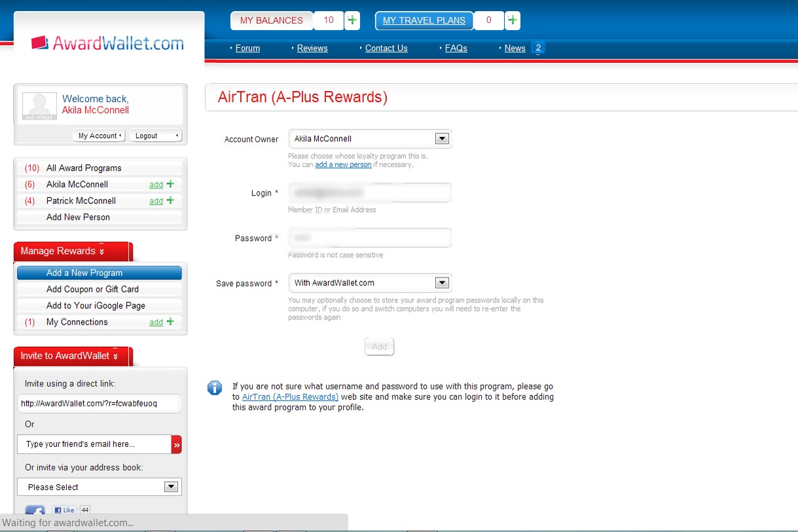The image size is (798, 532).
Task: Select Patrick McConnell in the programs list
Action: click(x=81, y=201)
